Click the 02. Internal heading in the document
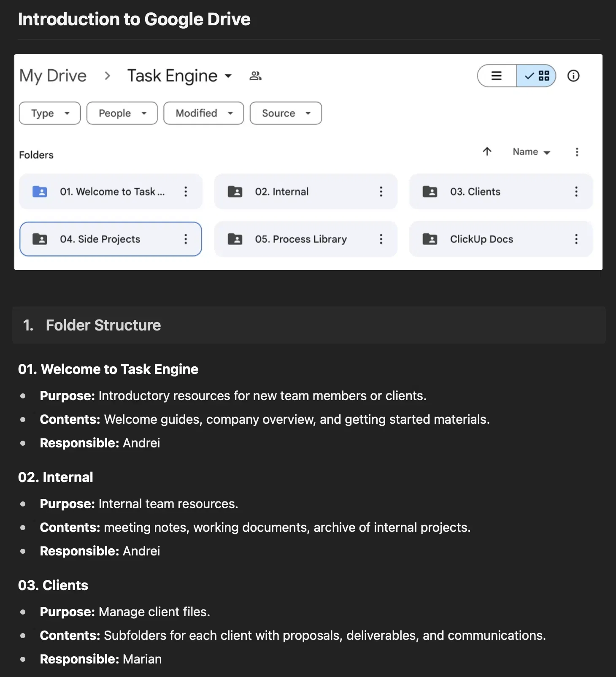This screenshot has width=616, height=677. tap(55, 477)
